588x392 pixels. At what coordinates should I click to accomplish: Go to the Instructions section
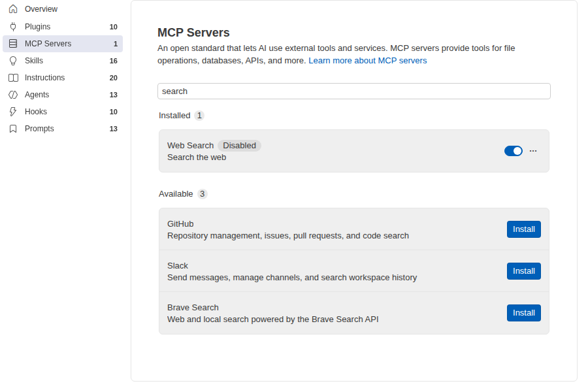(63, 78)
